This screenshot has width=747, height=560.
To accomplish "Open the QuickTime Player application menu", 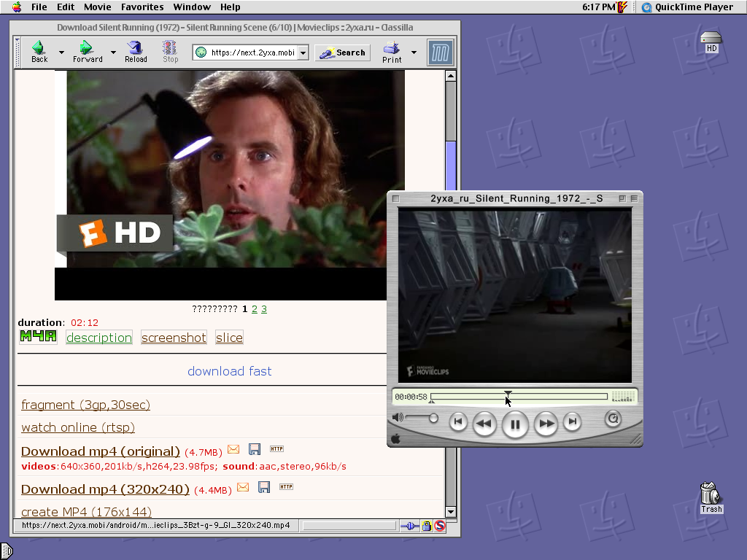I will [687, 7].
